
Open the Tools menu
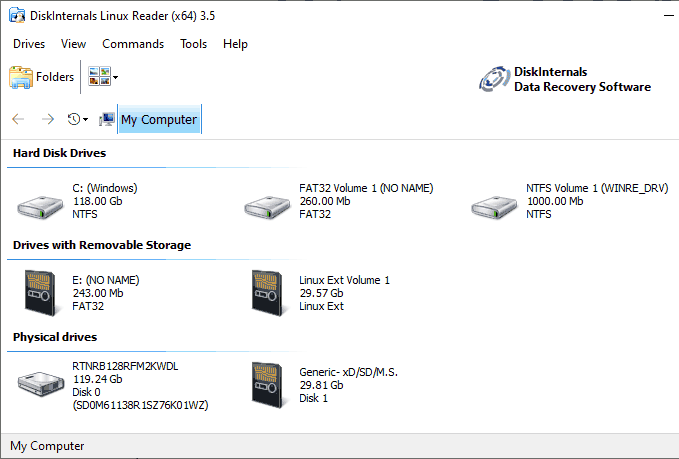[x=194, y=44]
